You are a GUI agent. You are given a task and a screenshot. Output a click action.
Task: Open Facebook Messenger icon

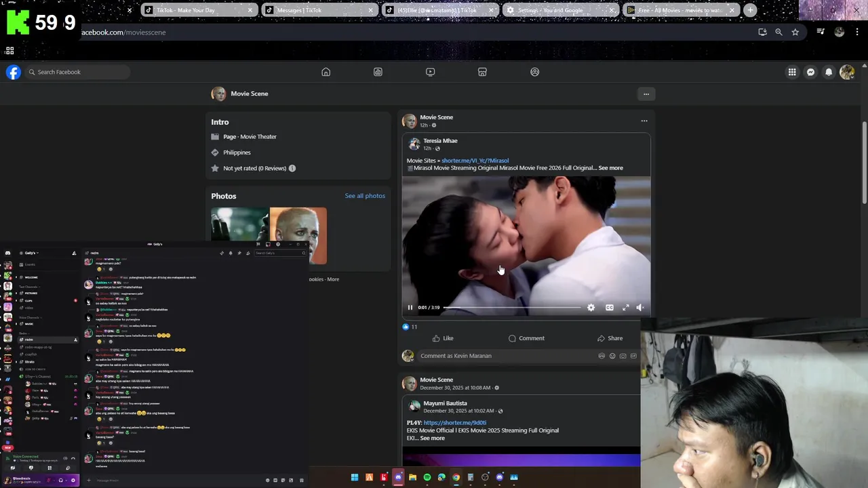coord(810,72)
